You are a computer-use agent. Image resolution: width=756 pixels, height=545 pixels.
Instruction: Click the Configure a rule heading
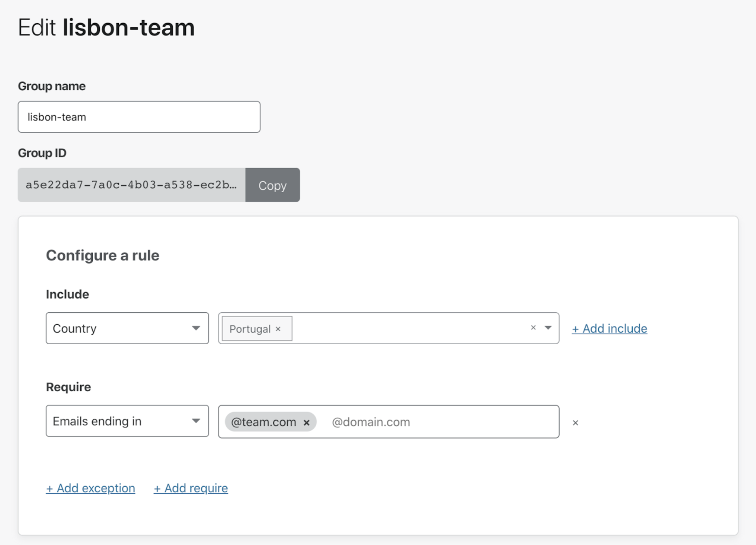(x=102, y=255)
